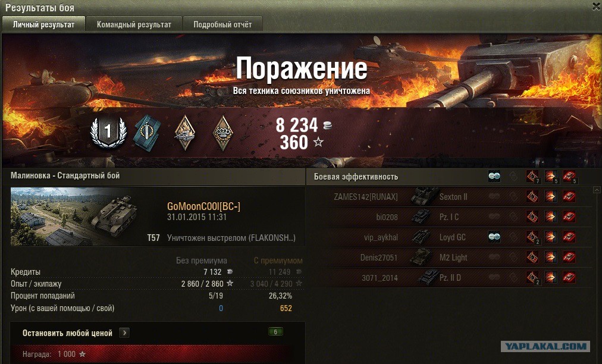Click the ZAMES142[RUNAX] player name
Screen dimensions: 602x364
365,197
